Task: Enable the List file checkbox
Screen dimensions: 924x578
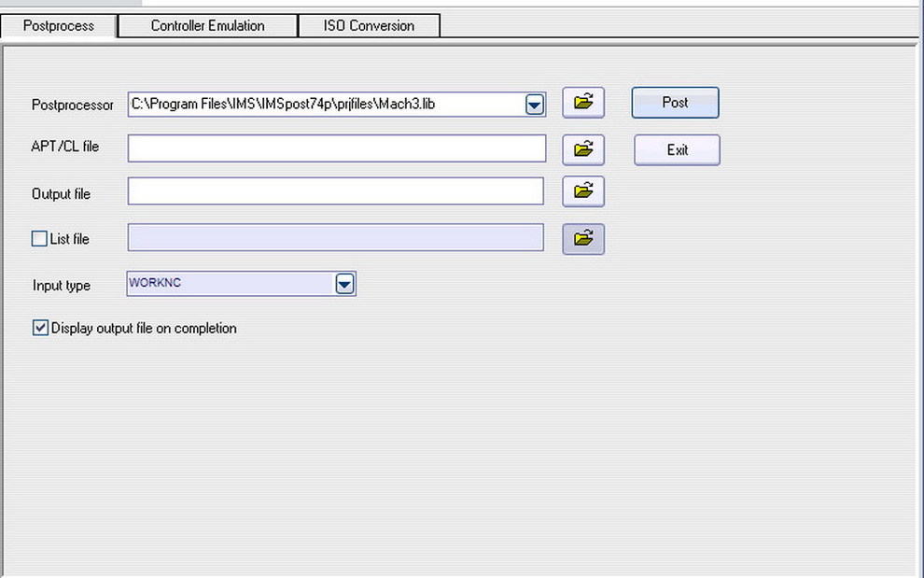Action: click(39, 239)
